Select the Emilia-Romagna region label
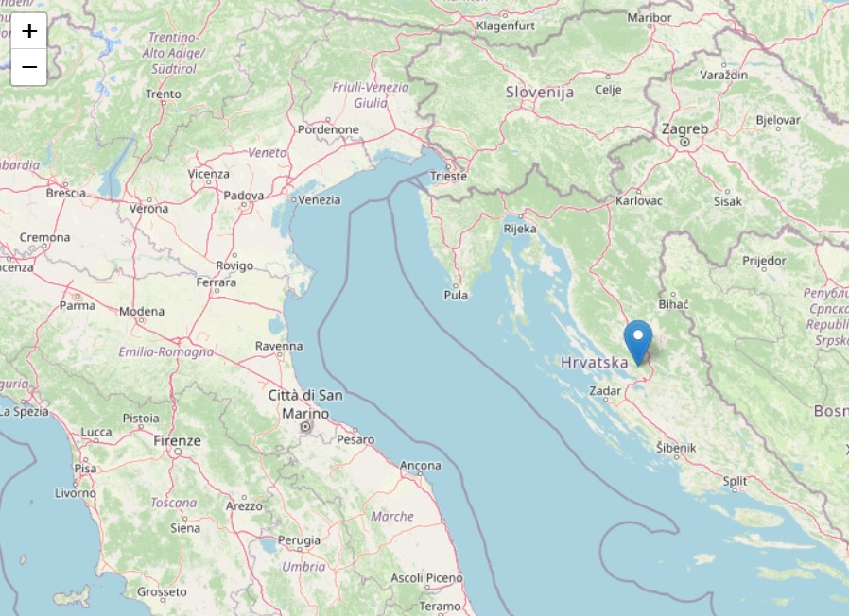Viewport: 849px width, 616px height. [165, 351]
